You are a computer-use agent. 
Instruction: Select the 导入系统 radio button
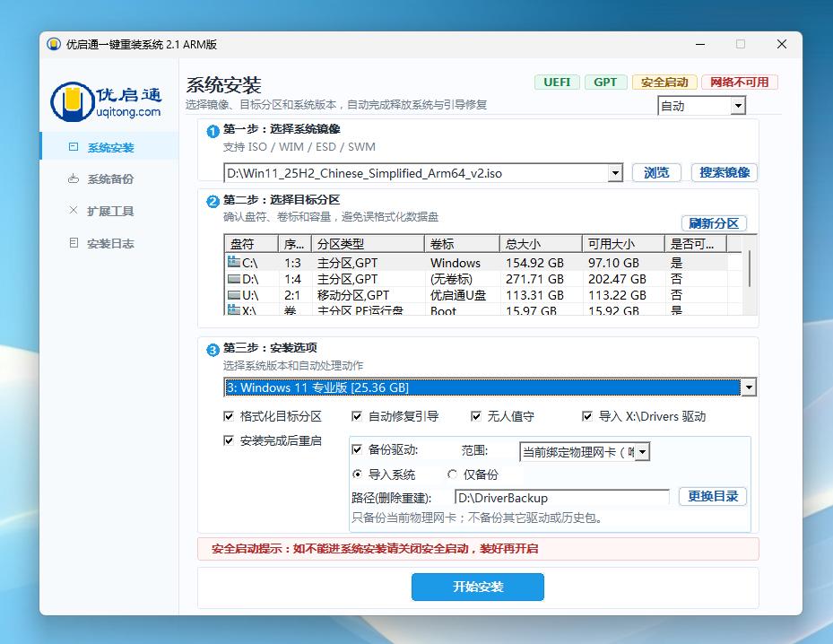[358, 474]
